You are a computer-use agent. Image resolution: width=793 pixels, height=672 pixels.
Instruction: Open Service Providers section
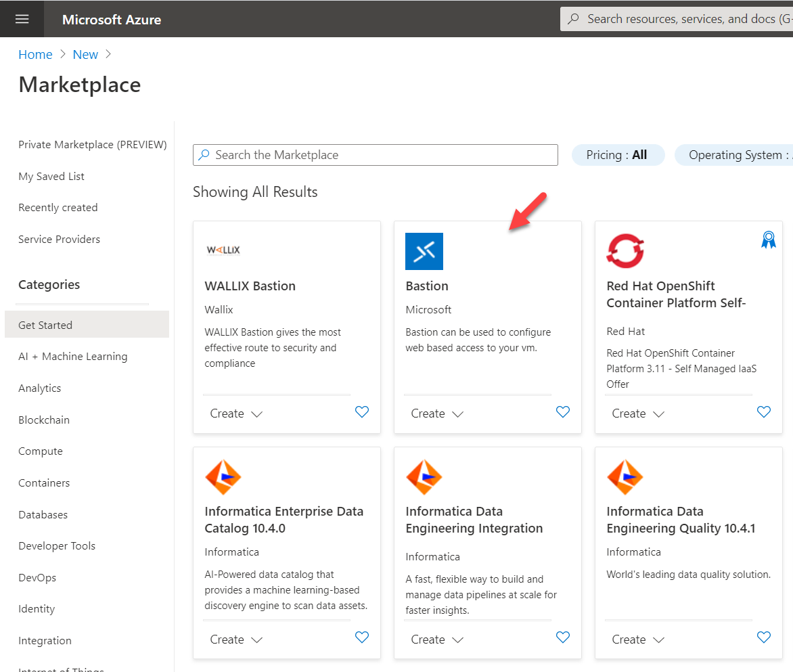click(59, 239)
